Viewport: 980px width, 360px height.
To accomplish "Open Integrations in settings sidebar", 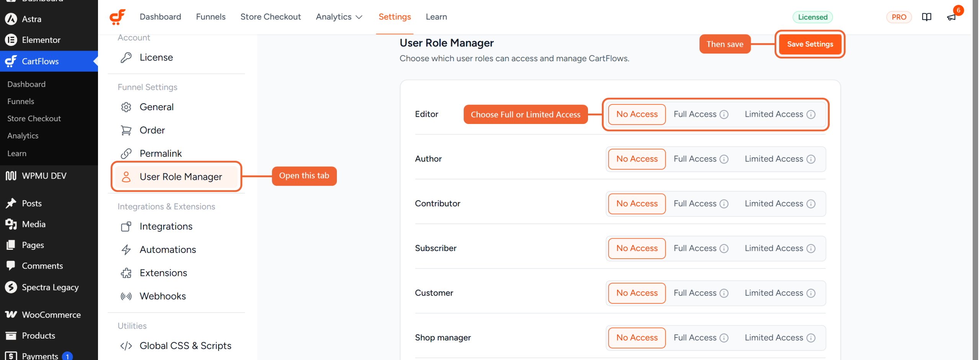I will (166, 226).
